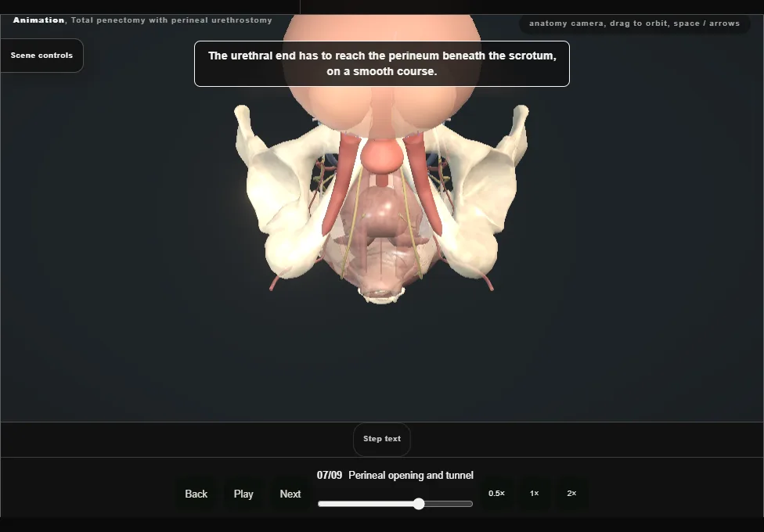Click the step progress slider handle
Image resolution: width=764 pixels, height=532 pixels.
tap(419, 505)
